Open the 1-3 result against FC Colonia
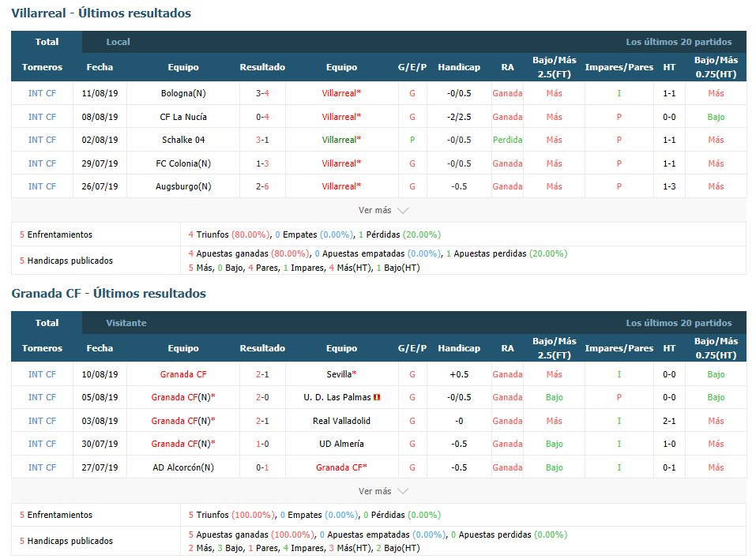756x559 pixels. pyautogui.click(x=262, y=163)
